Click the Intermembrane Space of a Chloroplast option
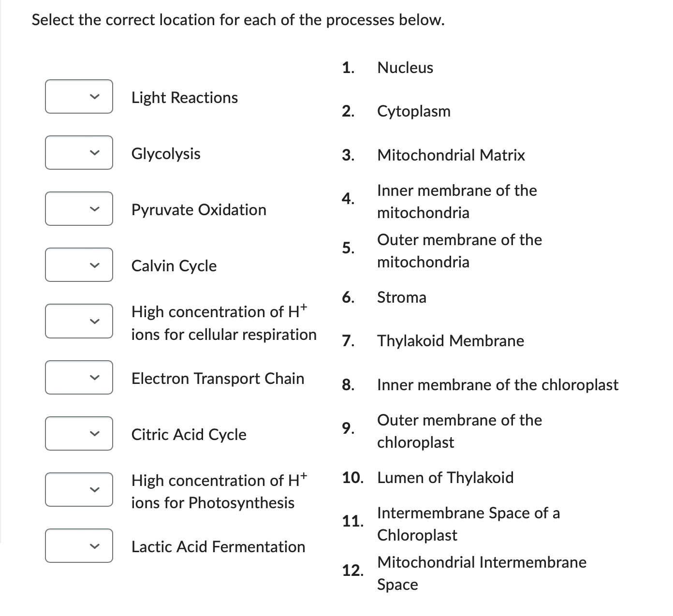 pyautogui.click(x=468, y=524)
